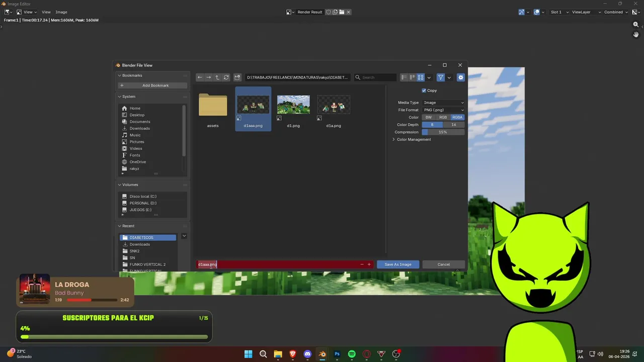Cancel the file save dialog
The image size is (644, 362).
click(x=443, y=264)
